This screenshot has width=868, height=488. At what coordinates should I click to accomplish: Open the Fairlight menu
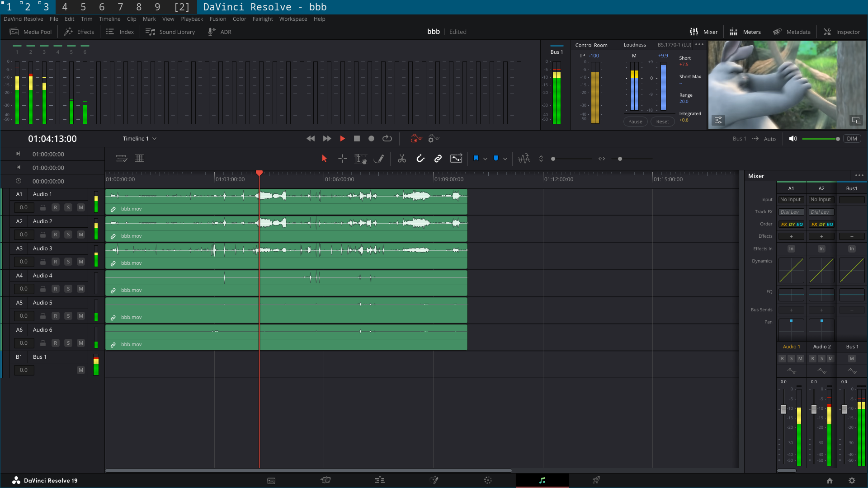point(263,19)
